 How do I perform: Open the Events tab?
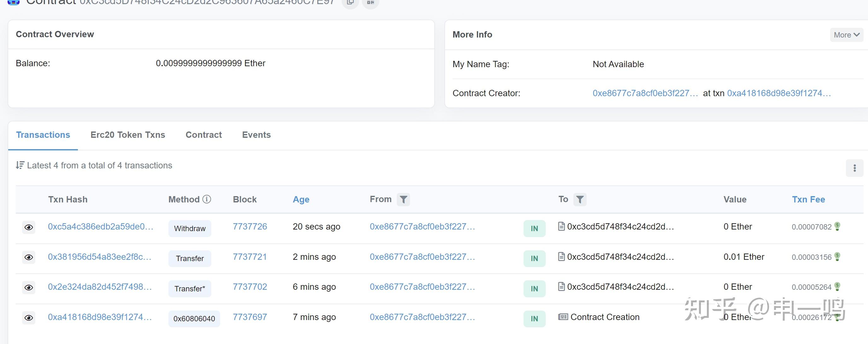tap(256, 135)
